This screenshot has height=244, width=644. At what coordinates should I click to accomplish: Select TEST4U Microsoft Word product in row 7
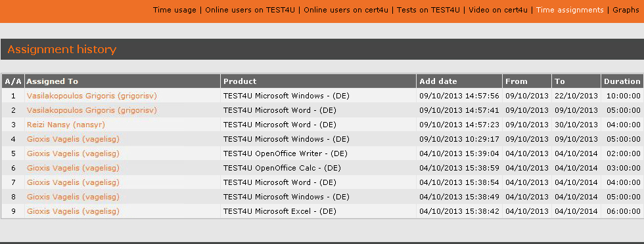click(x=280, y=182)
